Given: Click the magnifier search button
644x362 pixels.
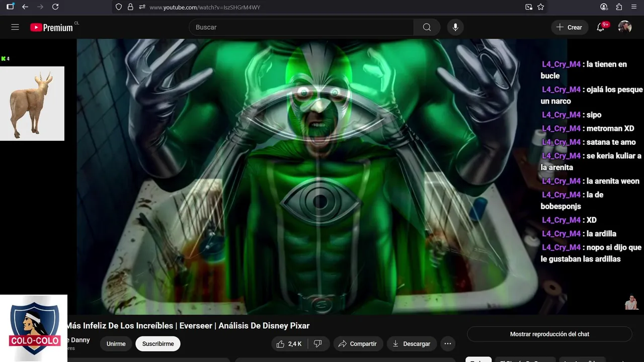Looking at the screenshot, I should coord(427,27).
